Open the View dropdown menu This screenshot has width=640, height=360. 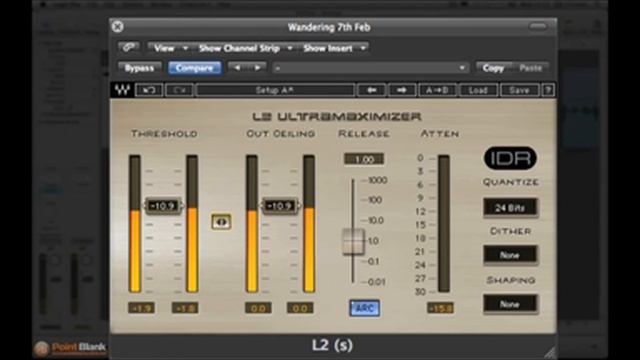(x=170, y=48)
